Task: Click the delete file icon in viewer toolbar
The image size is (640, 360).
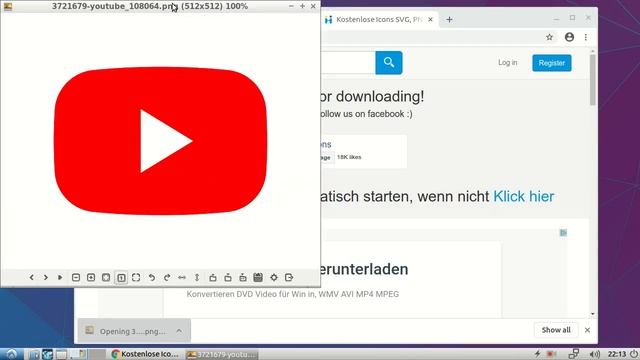Action: point(258,278)
